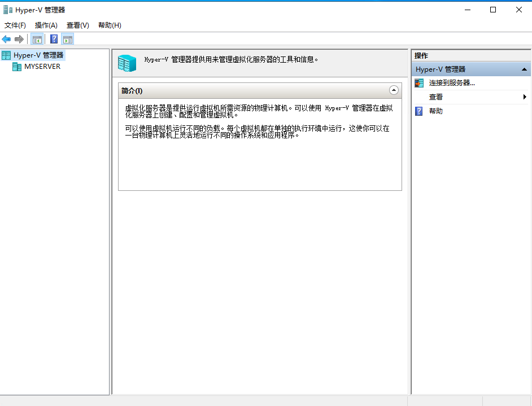Viewport: 532px width, 406px height.
Task: Toggle the console tree pane toolbar icon
Action: click(x=37, y=40)
